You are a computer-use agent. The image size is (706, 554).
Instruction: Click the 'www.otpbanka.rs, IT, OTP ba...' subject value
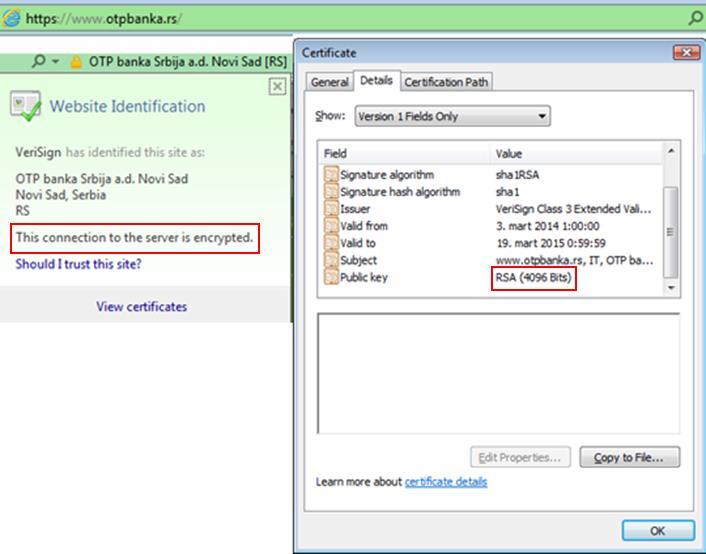click(575, 260)
